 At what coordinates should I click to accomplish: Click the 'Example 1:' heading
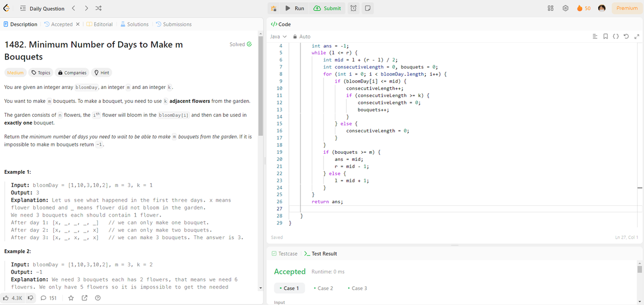point(17,172)
